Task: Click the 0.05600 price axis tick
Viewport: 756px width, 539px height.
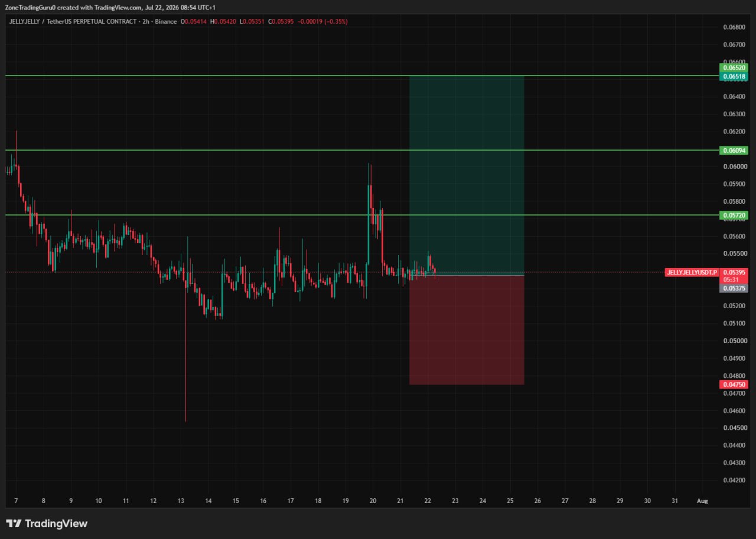Action: [733, 236]
